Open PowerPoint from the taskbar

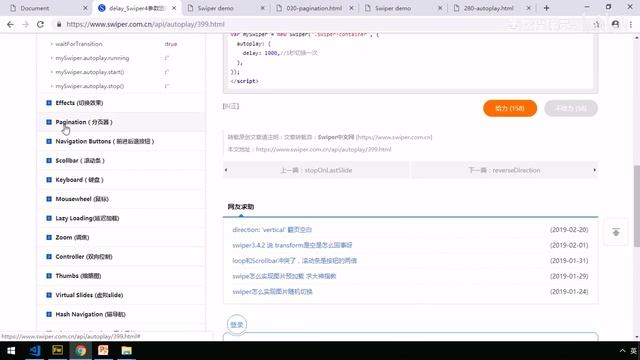point(103,351)
